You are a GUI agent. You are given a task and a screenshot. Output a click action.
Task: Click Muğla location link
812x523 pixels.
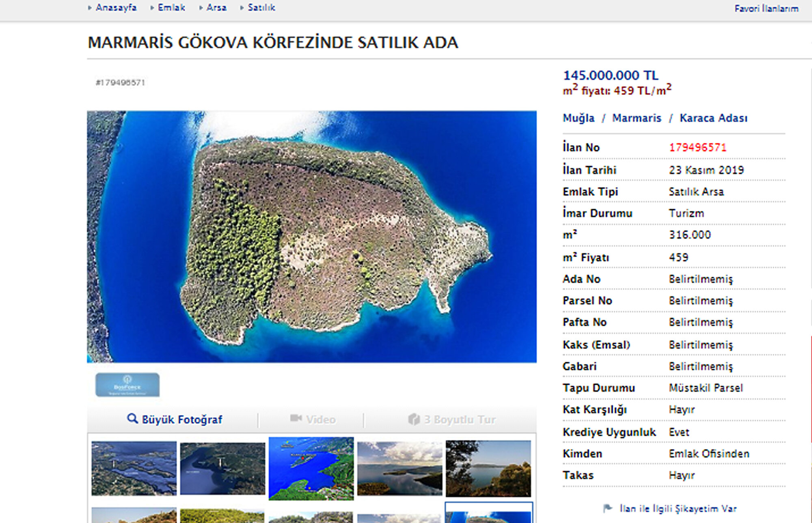(x=578, y=118)
